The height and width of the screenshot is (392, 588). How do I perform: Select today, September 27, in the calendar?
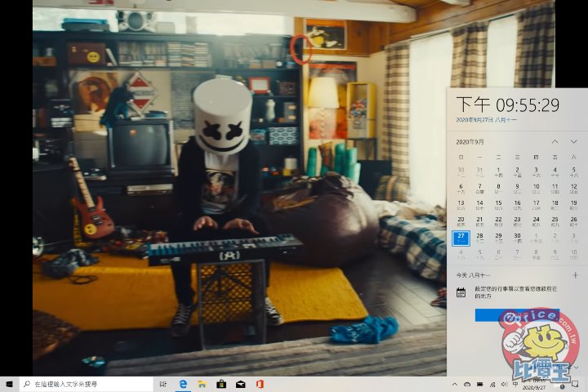[x=461, y=238]
